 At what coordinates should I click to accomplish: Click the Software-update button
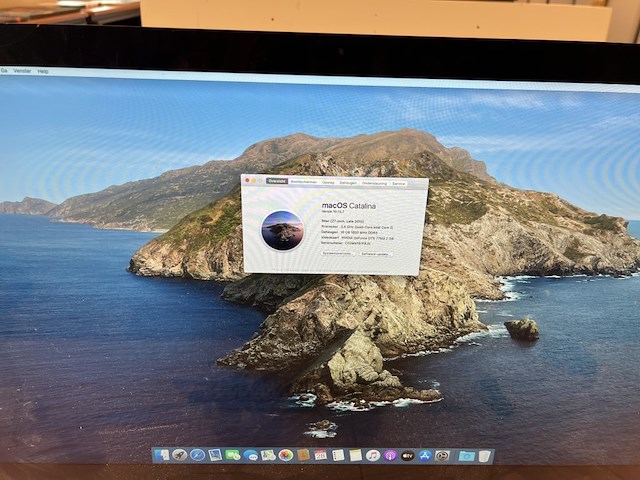click(x=376, y=253)
